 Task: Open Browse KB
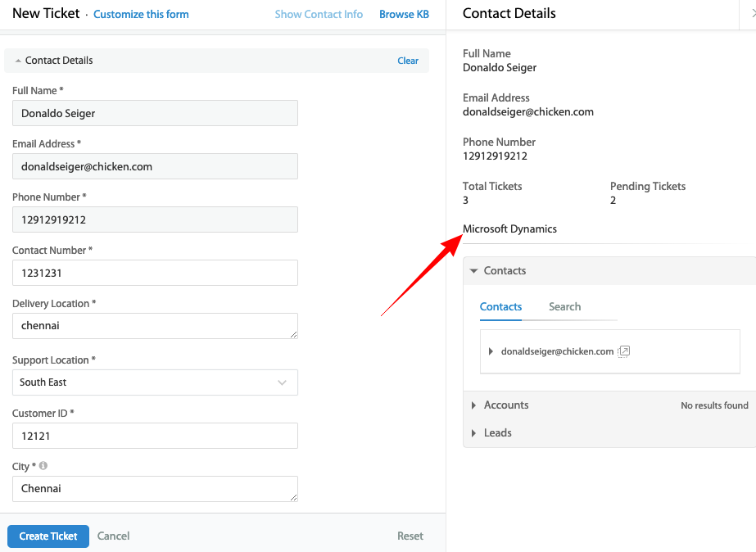pyautogui.click(x=404, y=14)
